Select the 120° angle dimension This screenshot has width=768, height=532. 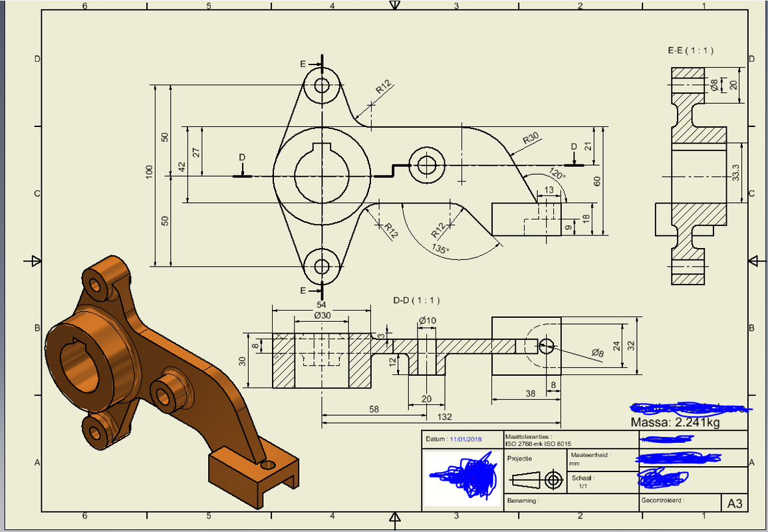point(557,174)
